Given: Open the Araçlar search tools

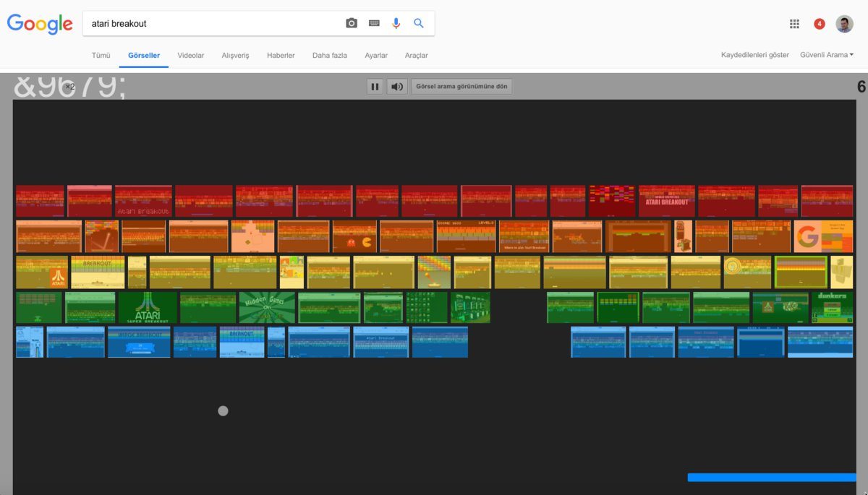Looking at the screenshot, I should tap(417, 56).
